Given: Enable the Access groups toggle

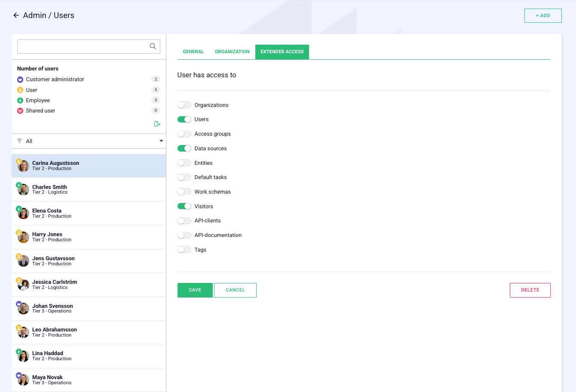Looking at the screenshot, I should pyautogui.click(x=184, y=134).
